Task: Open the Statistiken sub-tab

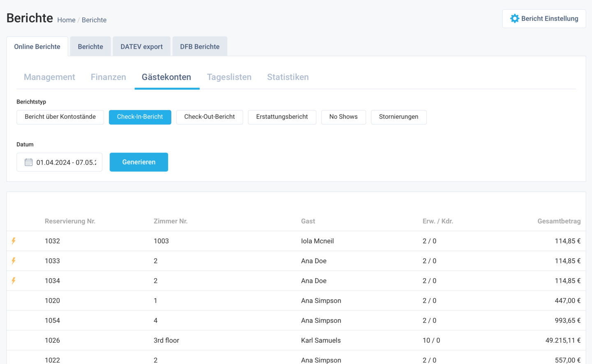Action: [288, 77]
